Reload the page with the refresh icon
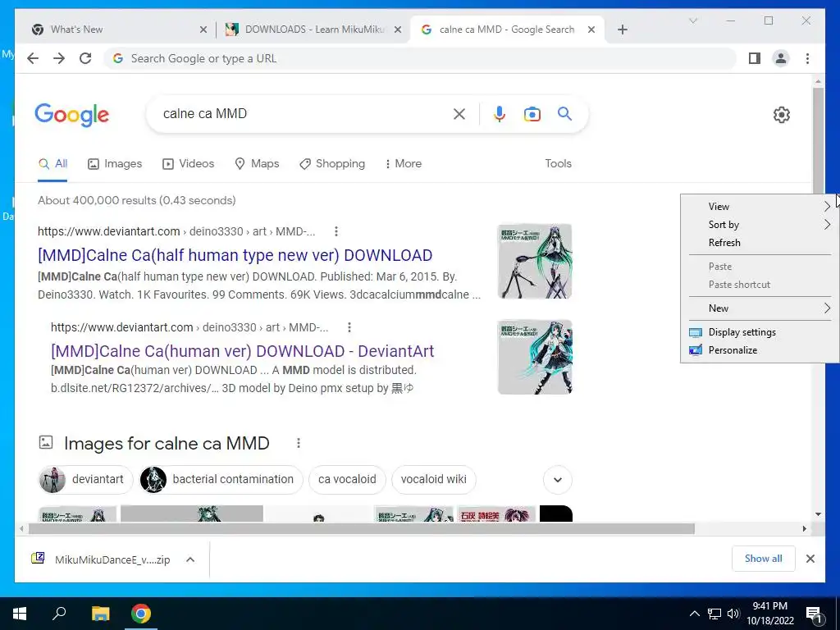 click(85, 58)
